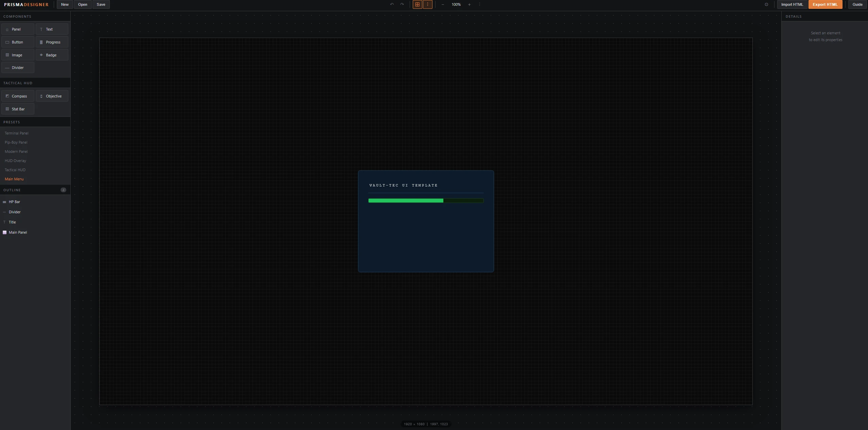Add a Badge component
868x430 pixels.
pyautogui.click(x=52, y=55)
